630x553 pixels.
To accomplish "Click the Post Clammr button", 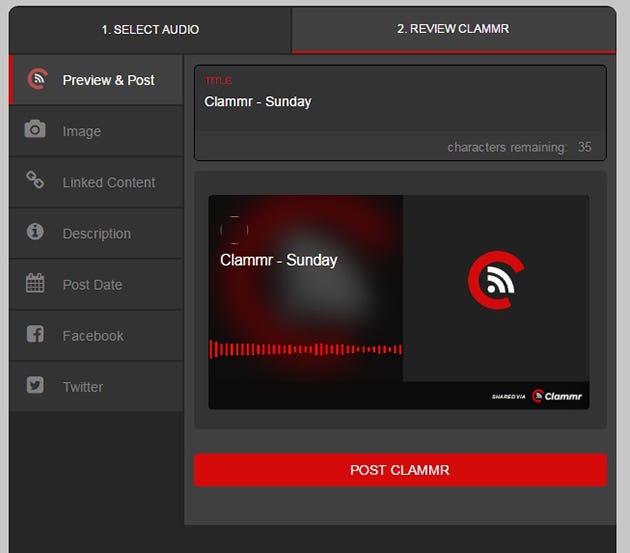I will point(400,470).
